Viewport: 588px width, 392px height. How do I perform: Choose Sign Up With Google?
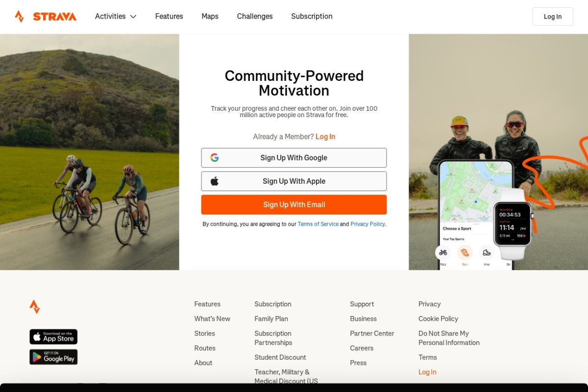(x=294, y=158)
